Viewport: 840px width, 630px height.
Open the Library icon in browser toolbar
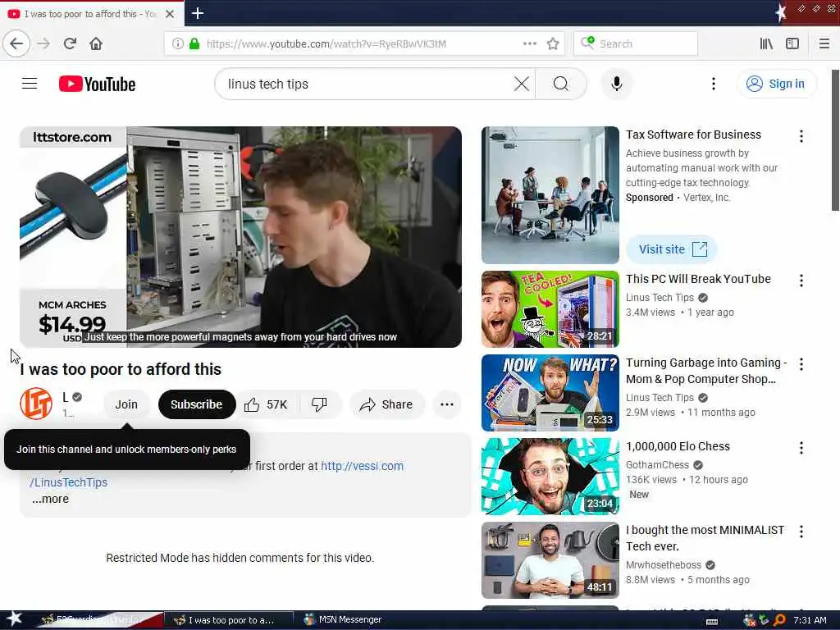coord(766,43)
